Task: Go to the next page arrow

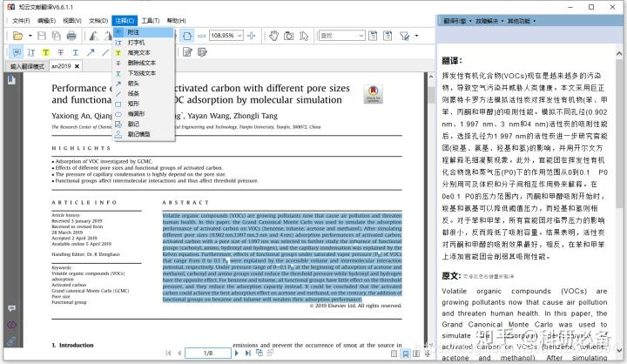Action: click(237, 353)
